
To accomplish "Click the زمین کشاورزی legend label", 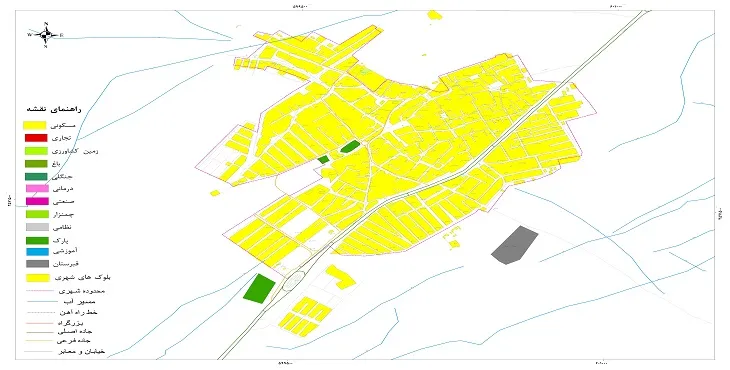I will click(x=75, y=151).
